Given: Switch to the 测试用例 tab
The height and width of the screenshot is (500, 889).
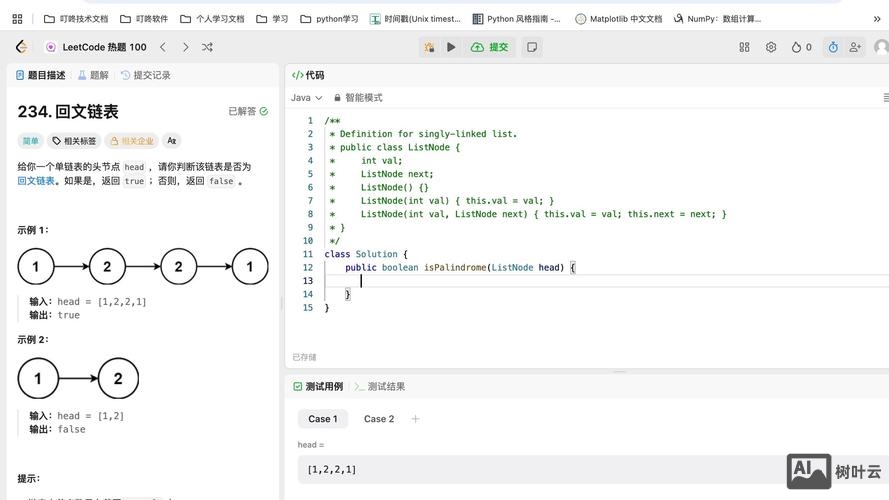Looking at the screenshot, I should (318, 387).
